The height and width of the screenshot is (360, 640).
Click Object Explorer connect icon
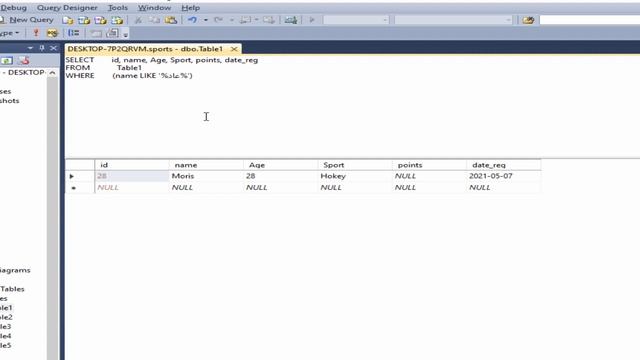click(7, 61)
